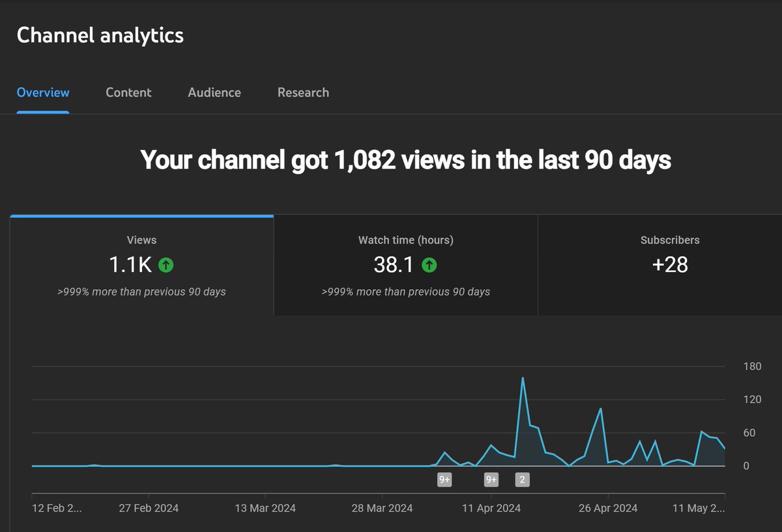The height and width of the screenshot is (532, 782).
Task: Click the tallest peak on the views chart
Action: pos(523,378)
